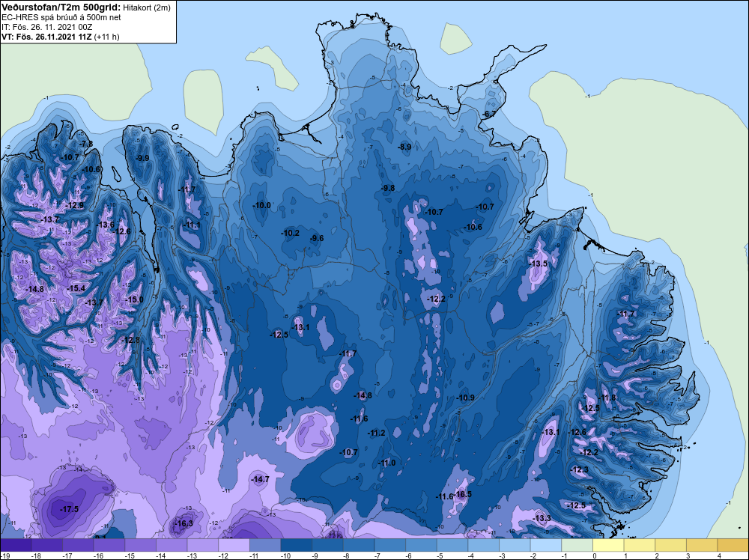This screenshot has width=749, height=560.
Task: Click the 0 label on the legend scale
Action: pyautogui.click(x=594, y=556)
